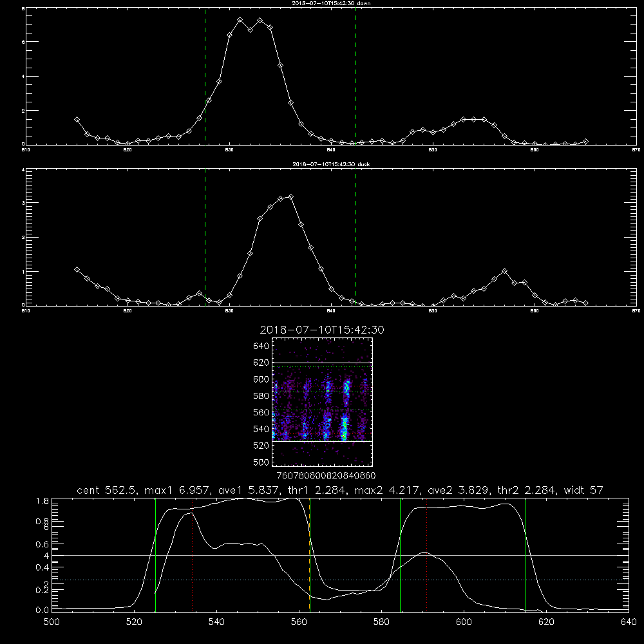644x644 pixels.
Task: Click y-axis label 0.4 of the bottom plot
Action: click(x=43, y=567)
